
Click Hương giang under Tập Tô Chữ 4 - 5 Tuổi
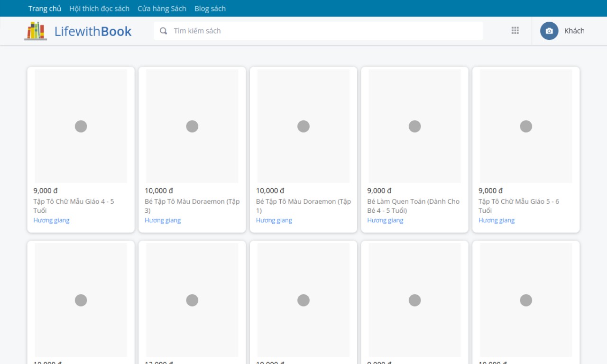click(51, 220)
